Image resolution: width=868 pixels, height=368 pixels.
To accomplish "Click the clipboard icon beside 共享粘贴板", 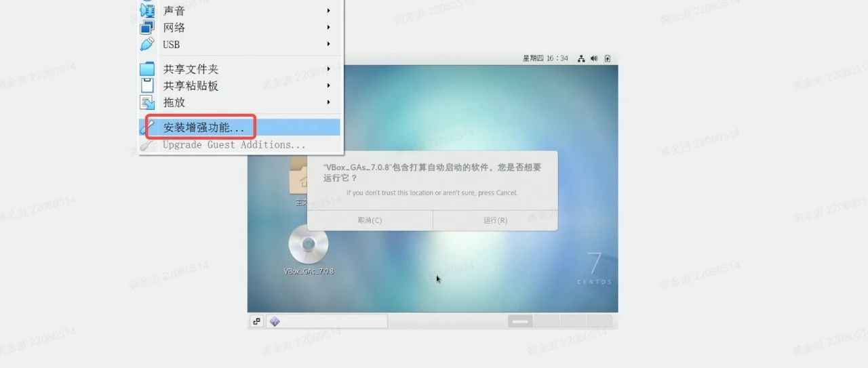I will click(147, 85).
